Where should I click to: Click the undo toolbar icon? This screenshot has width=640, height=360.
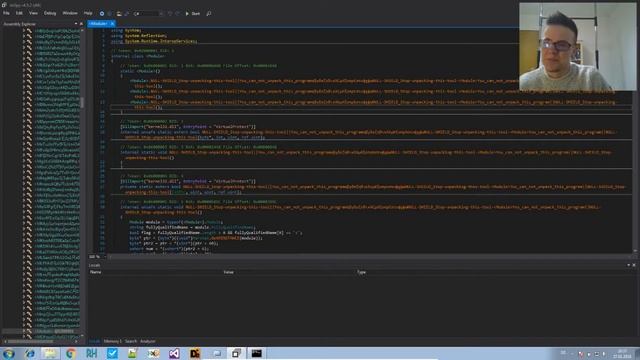170,13
